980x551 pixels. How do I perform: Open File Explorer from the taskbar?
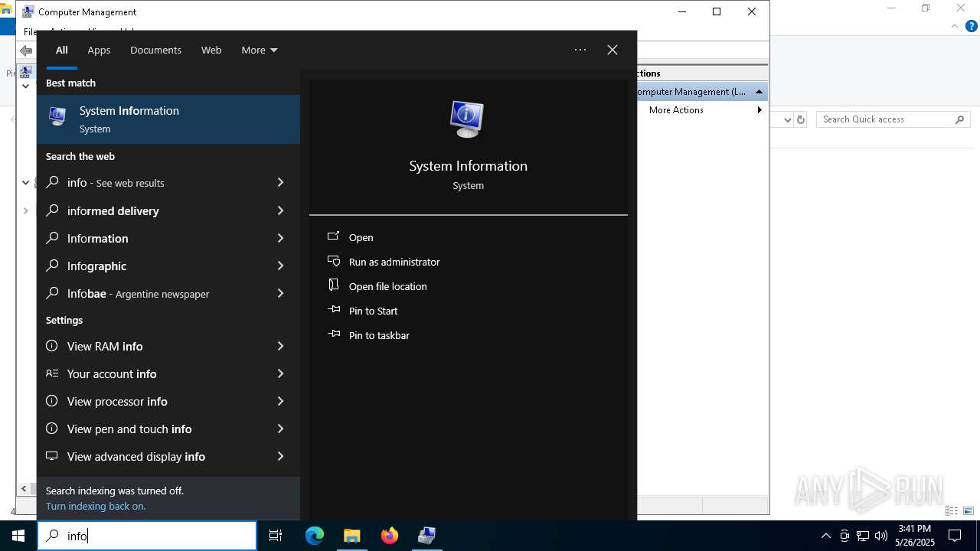[x=352, y=536]
